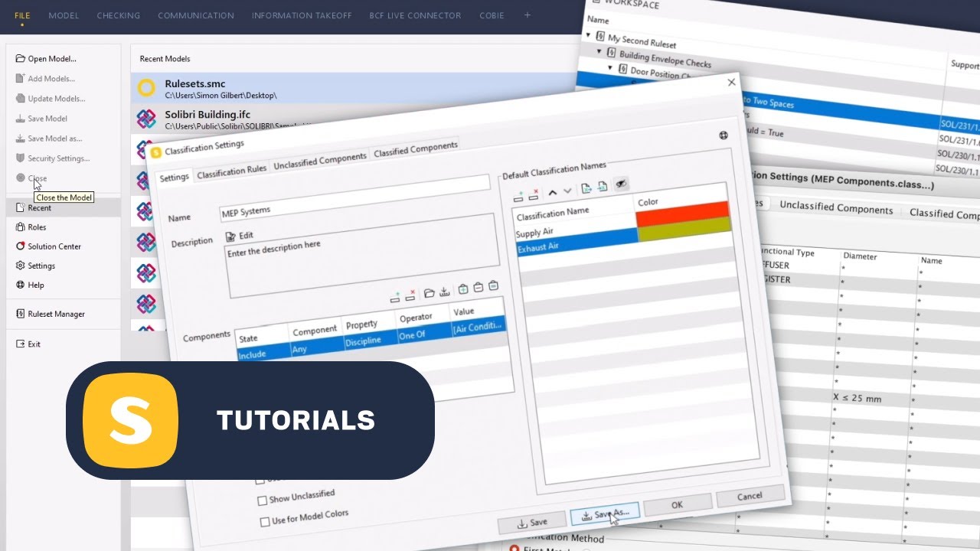The height and width of the screenshot is (551, 980).
Task: Click the eye icon in classification names toolbar
Action: tap(621, 184)
